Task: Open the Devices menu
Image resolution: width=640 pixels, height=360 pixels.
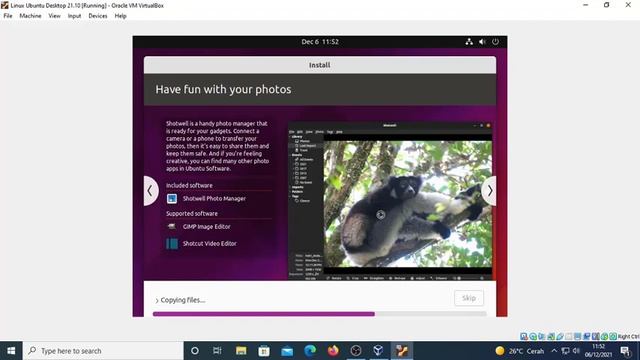Action: (x=98, y=16)
